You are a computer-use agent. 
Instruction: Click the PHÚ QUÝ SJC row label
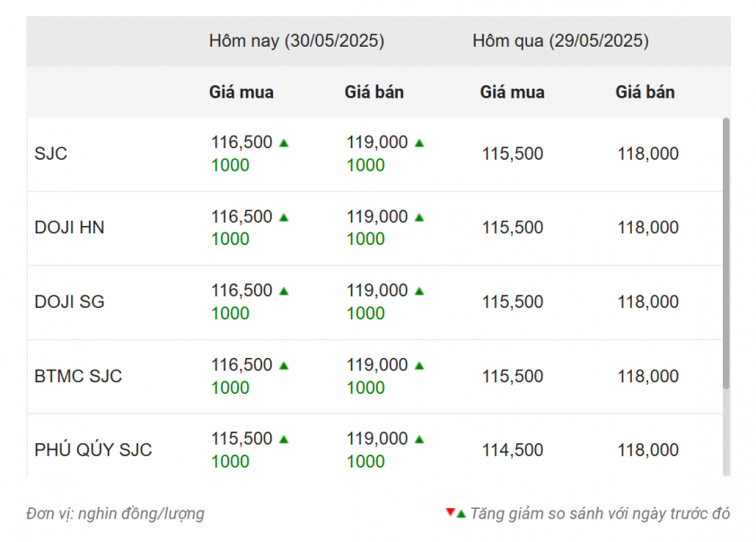tap(93, 450)
